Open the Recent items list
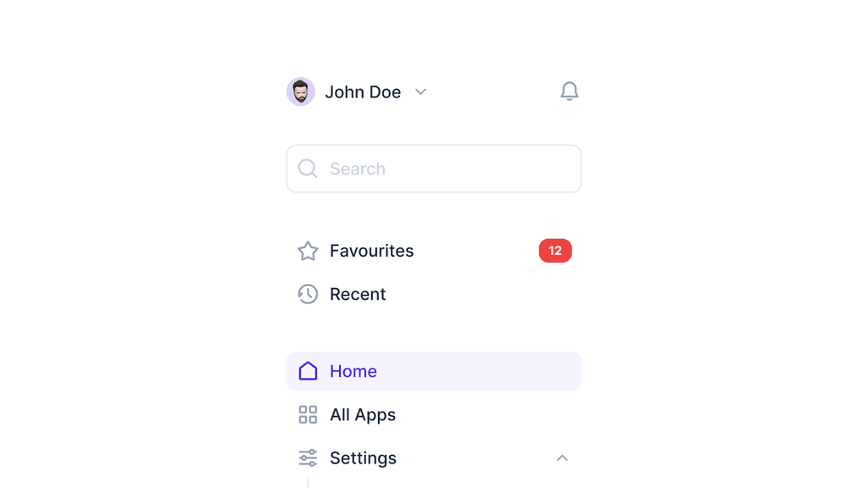 358,294
